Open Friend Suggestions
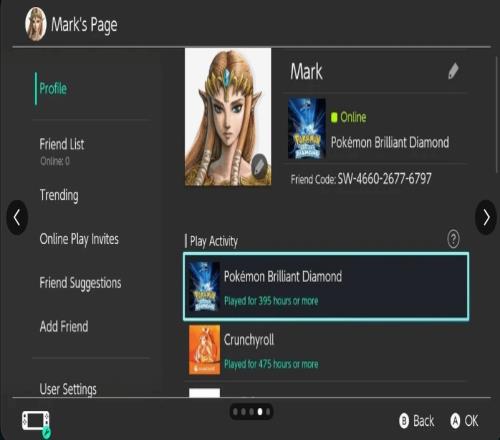The width and height of the screenshot is (500, 440). 80,283
